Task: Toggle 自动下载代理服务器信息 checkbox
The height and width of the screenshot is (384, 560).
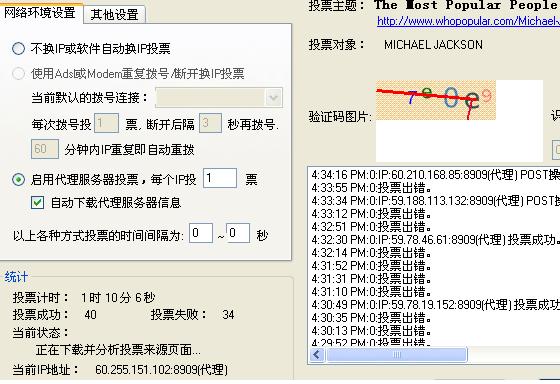Action: [38, 203]
